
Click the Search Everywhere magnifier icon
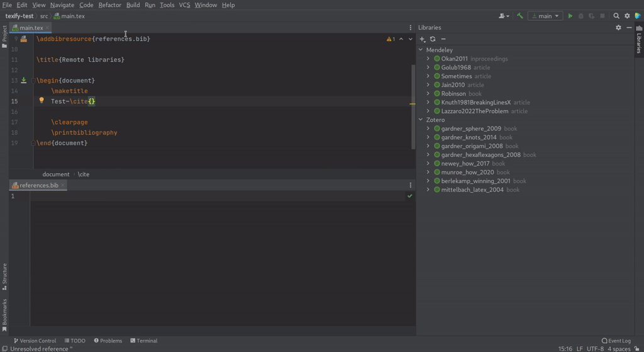click(616, 16)
